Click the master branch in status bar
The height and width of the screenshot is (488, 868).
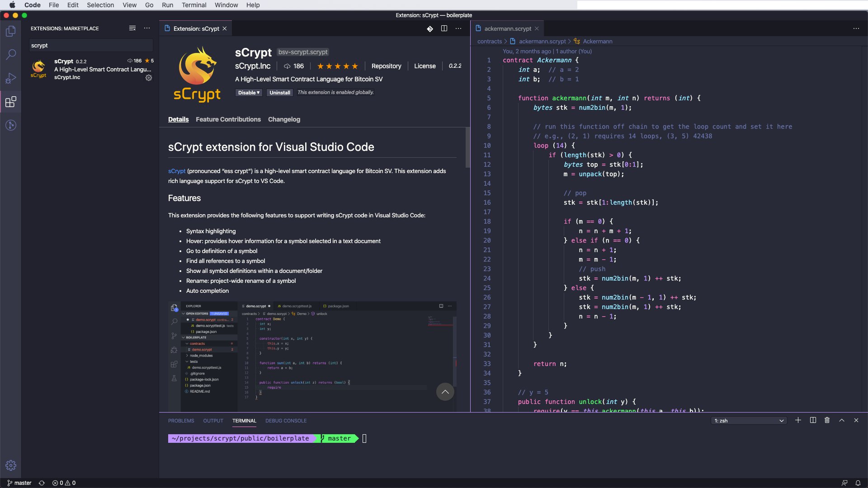19,483
